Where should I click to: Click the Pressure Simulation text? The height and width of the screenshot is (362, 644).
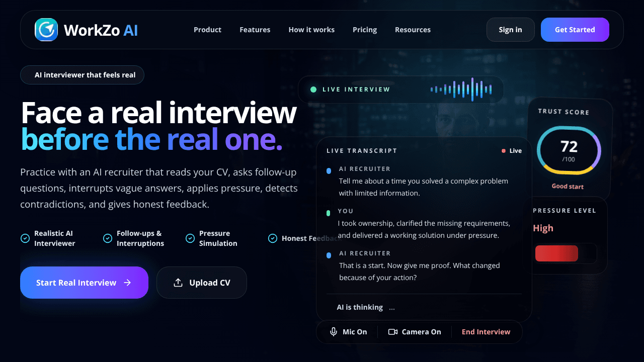tap(218, 238)
